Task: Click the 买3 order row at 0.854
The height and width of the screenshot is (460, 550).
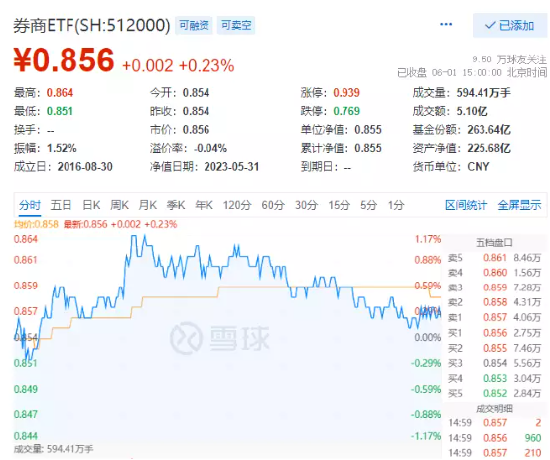Action: point(494,363)
